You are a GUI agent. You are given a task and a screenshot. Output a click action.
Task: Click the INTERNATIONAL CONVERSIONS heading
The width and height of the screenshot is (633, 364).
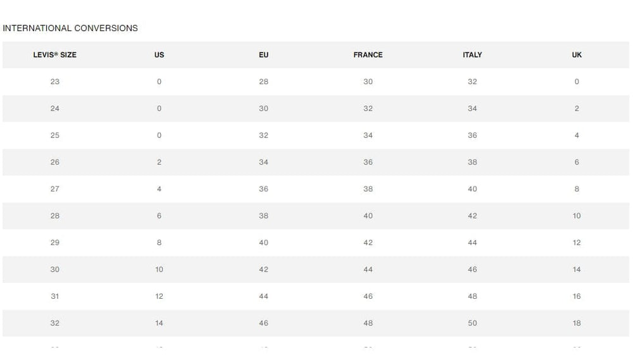70,28
